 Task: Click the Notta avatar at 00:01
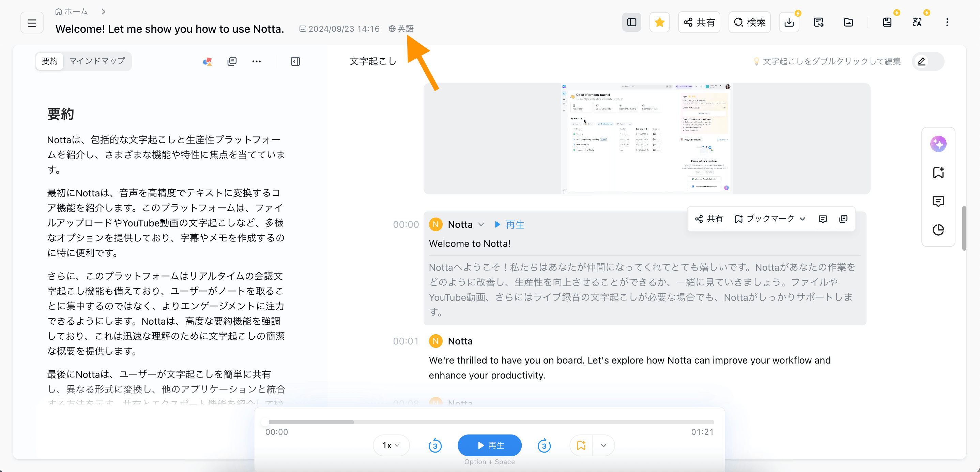click(435, 341)
